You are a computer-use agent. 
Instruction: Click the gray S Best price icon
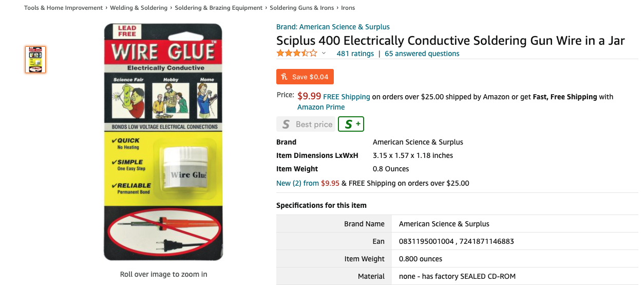[x=286, y=124]
